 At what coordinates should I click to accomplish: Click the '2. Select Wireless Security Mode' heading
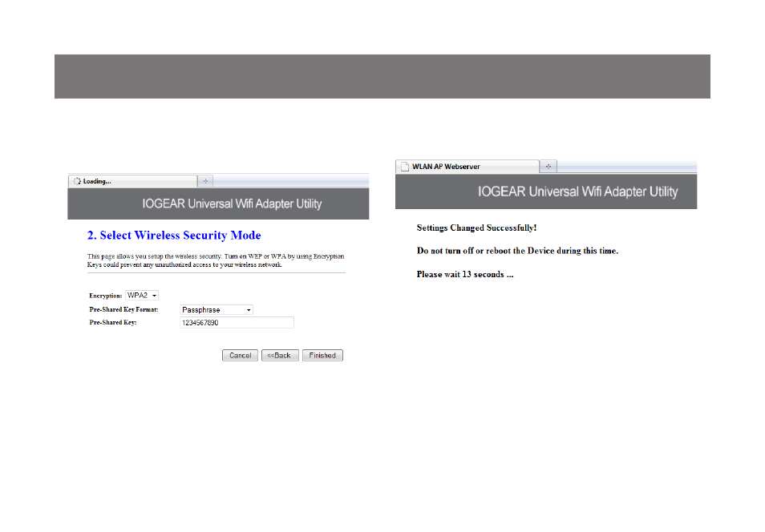tap(174, 236)
